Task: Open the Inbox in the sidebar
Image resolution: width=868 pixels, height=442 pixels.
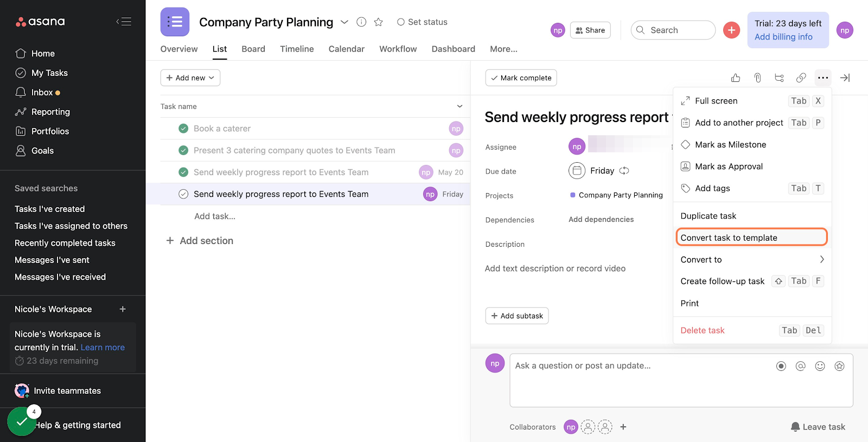Action: click(x=37, y=92)
